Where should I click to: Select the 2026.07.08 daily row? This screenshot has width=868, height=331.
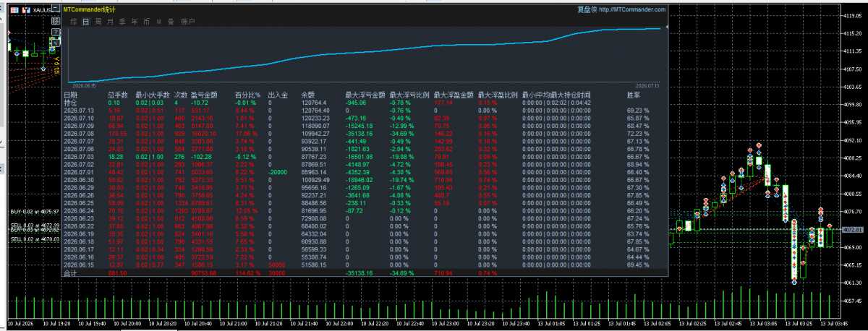tap(358, 134)
